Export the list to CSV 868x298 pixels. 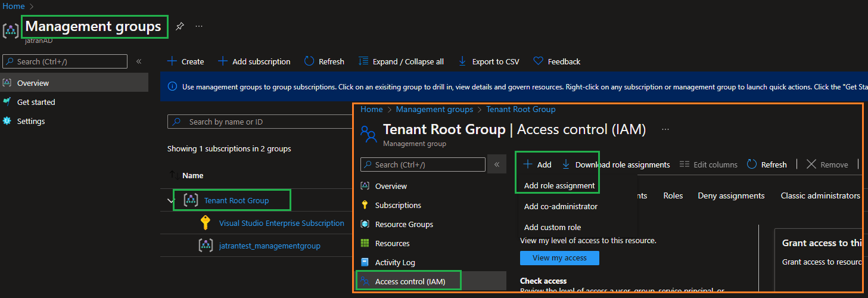coord(489,61)
